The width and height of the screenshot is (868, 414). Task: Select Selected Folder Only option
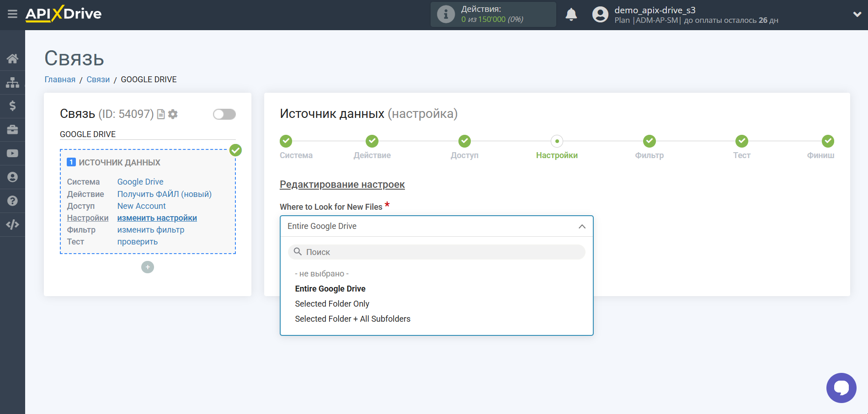pos(332,304)
